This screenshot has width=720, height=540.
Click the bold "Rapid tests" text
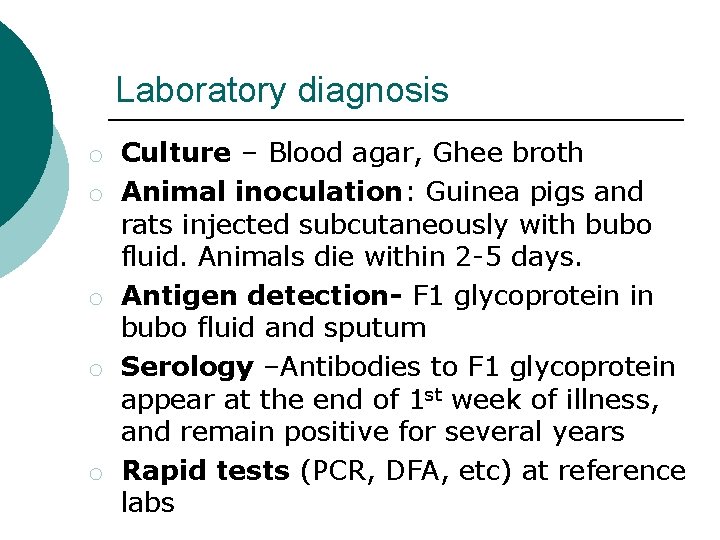[x=206, y=471]
